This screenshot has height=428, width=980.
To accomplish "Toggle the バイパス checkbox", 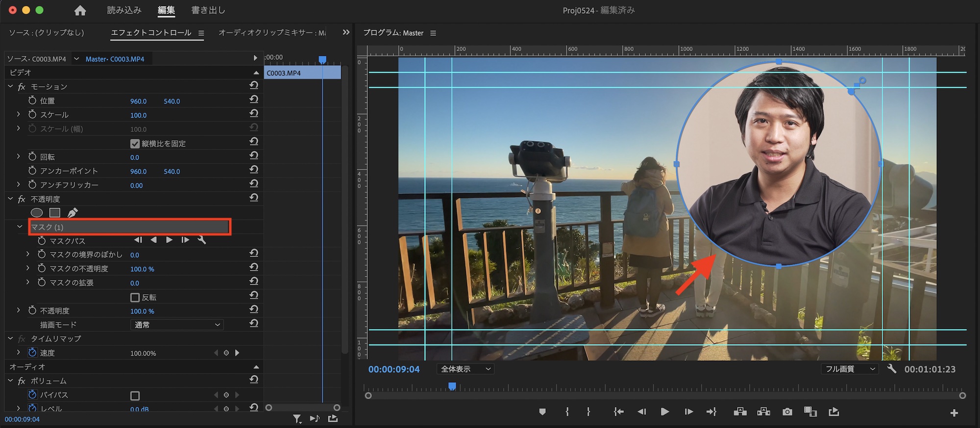I will coord(135,395).
